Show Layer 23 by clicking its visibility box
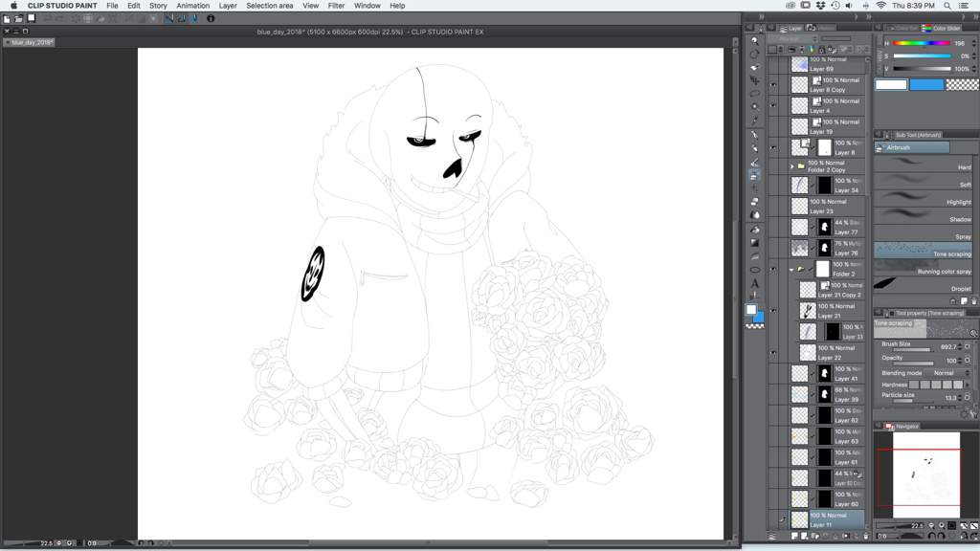Image resolution: width=980 pixels, height=551 pixels. [x=773, y=207]
